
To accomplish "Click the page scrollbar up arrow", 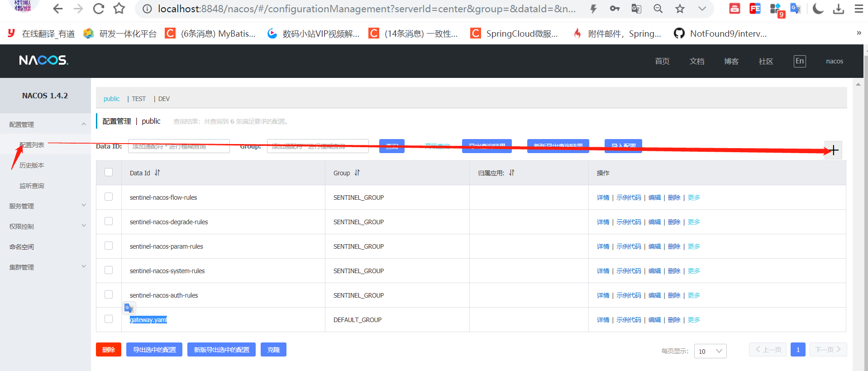I will tap(858, 84).
